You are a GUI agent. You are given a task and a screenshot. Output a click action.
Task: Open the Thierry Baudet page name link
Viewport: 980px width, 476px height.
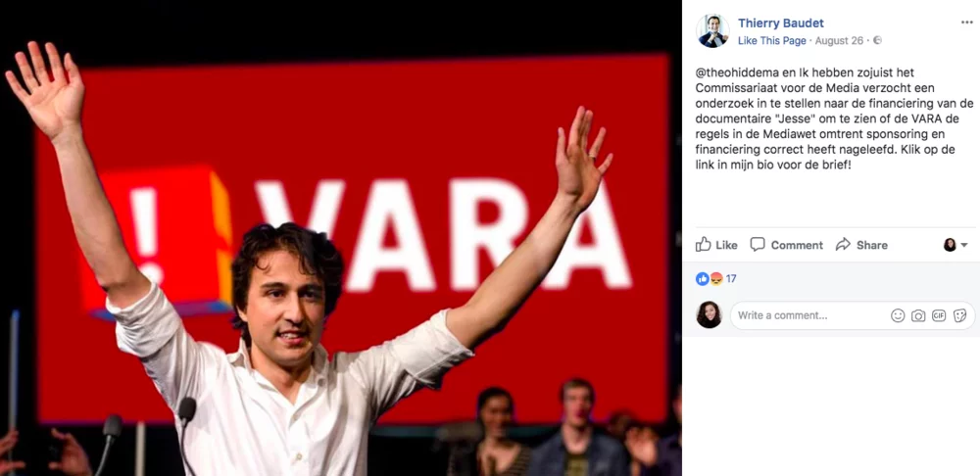click(x=781, y=24)
